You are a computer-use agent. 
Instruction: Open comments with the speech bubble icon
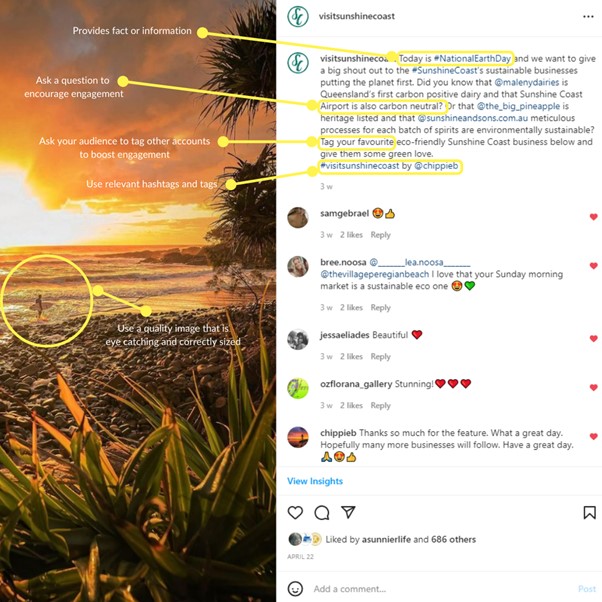(x=322, y=513)
